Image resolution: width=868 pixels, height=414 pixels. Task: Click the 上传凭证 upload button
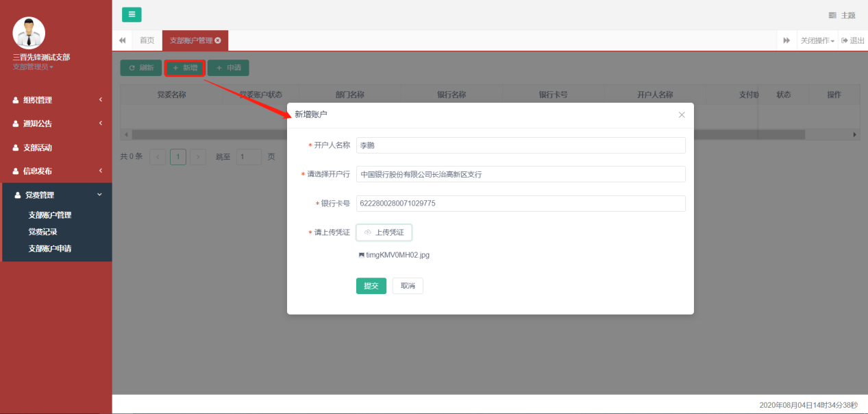pyautogui.click(x=384, y=232)
